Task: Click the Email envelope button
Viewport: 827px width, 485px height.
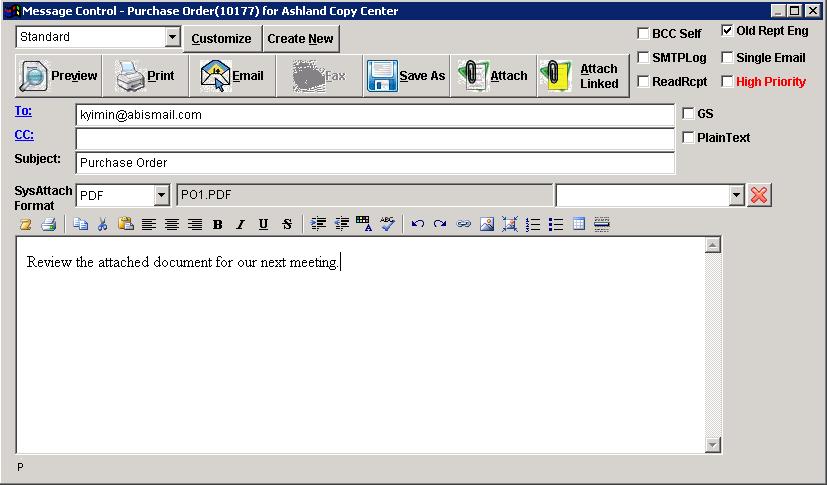Action: pyautogui.click(x=232, y=76)
